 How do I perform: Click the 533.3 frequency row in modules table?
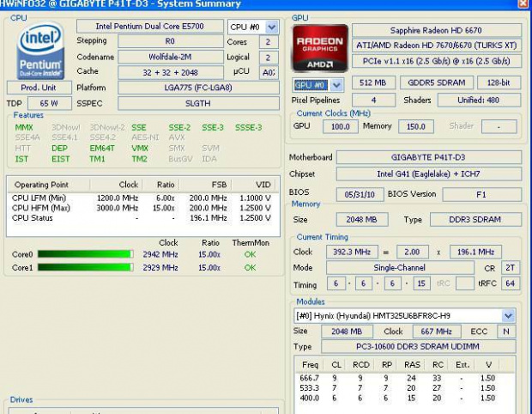(405, 388)
